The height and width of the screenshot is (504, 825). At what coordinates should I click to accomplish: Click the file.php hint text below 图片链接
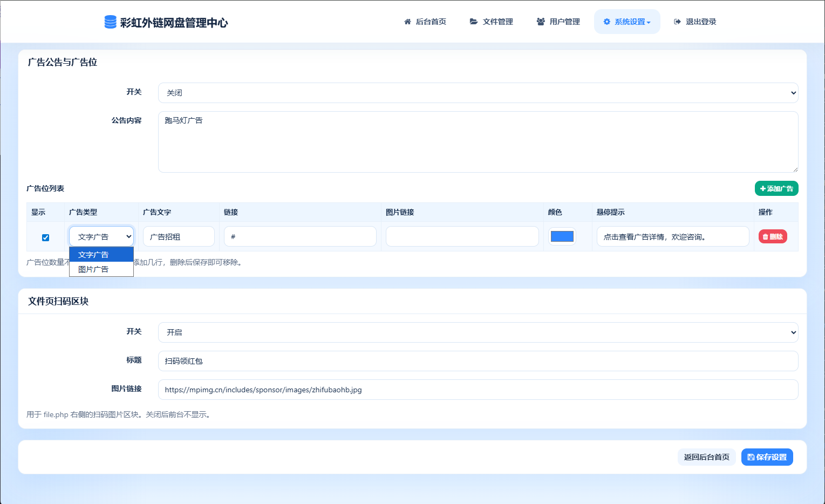point(119,414)
